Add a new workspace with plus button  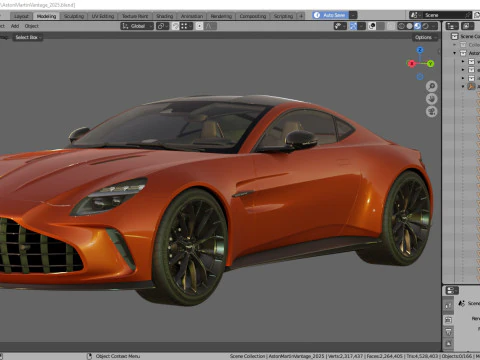pyautogui.click(x=301, y=16)
